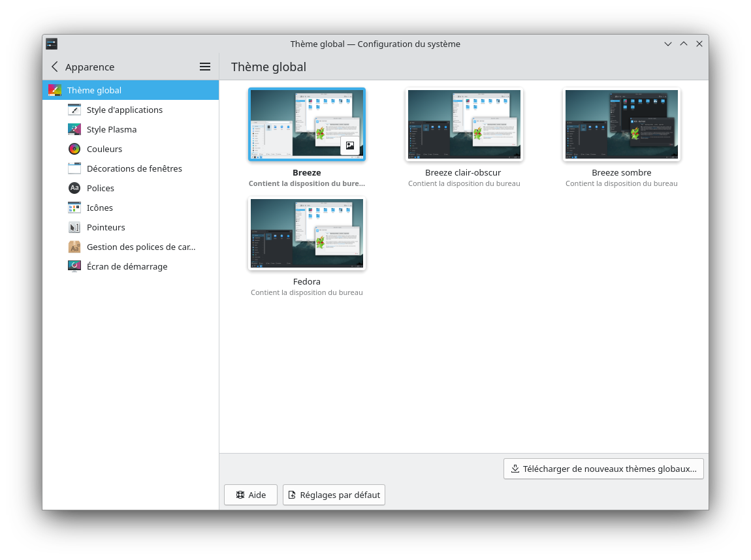
Task: Go back using the arrow beside Apparence
Action: pos(55,67)
